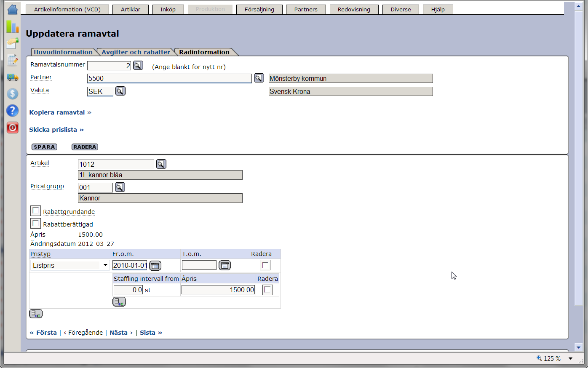Open the Pricatgrupp lookup magnifier
588x368 pixels.
[x=120, y=187]
